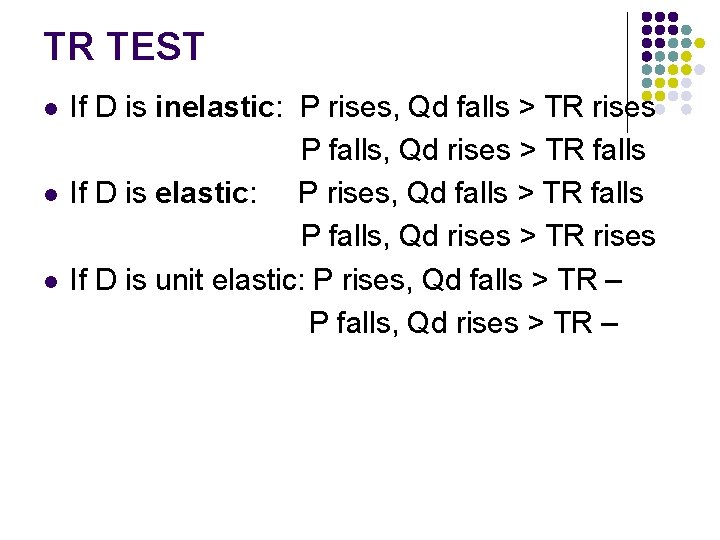The width and height of the screenshot is (720, 540).
Task: Click the thin vertical line beside the dot grid
Action: coord(627,70)
